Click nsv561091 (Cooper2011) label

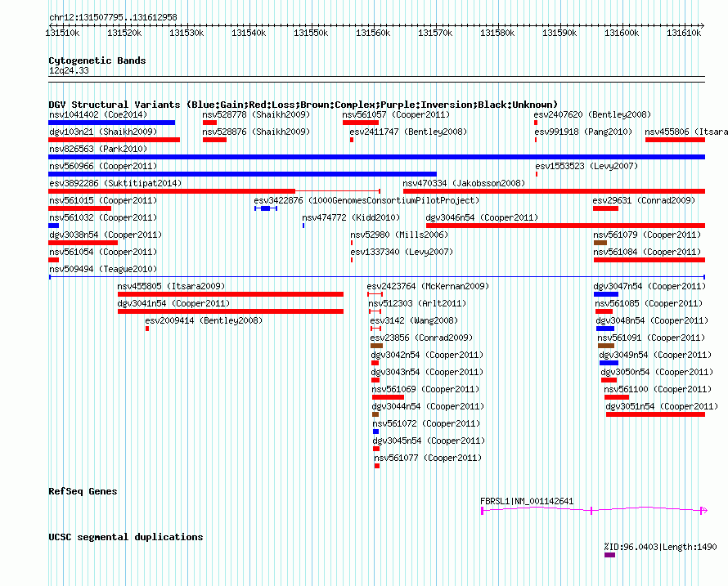pos(651,338)
